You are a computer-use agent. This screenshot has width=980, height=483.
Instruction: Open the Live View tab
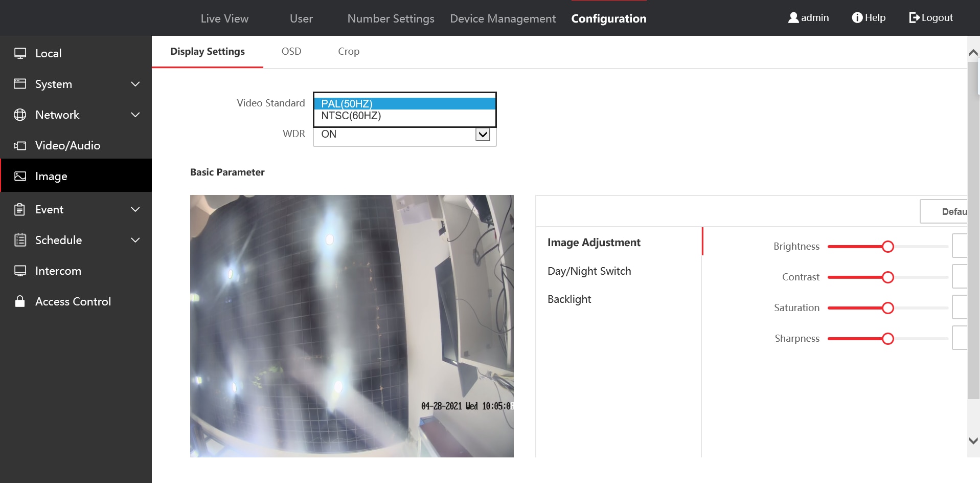coord(224,18)
